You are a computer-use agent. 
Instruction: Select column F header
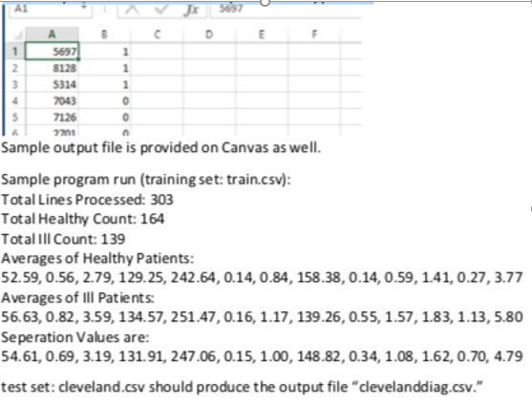point(314,34)
